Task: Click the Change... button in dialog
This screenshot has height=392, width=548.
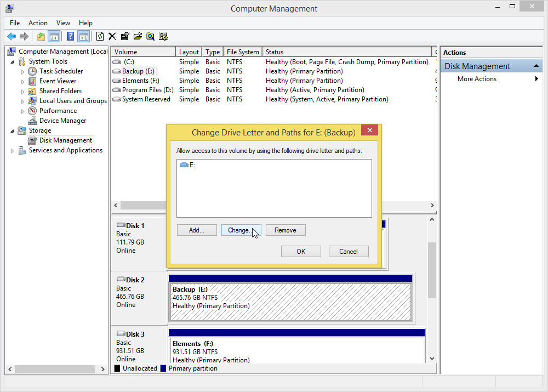Action: pos(241,230)
